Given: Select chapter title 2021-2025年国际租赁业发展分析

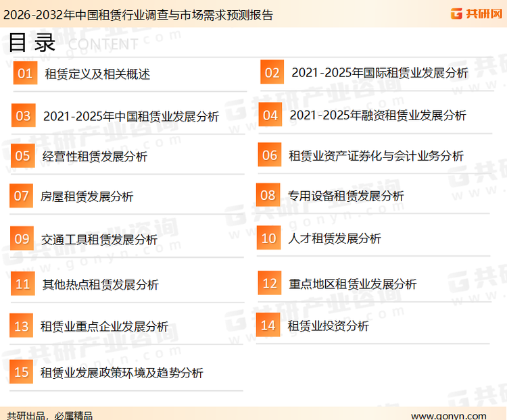Looking at the screenshot, I should pos(380,73).
